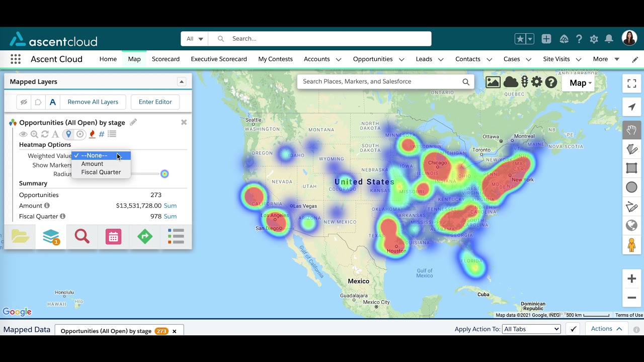This screenshot has height=362, width=644.
Task: Open the routes direction-arrow tab
Action: click(x=145, y=236)
